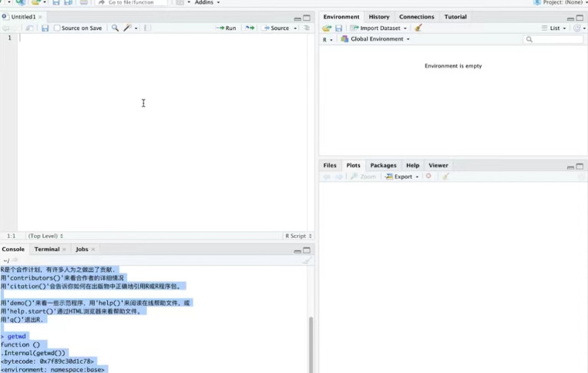Image resolution: width=588 pixels, height=373 pixels.
Task: Switch to the Tutorial tab
Action: click(455, 17)
